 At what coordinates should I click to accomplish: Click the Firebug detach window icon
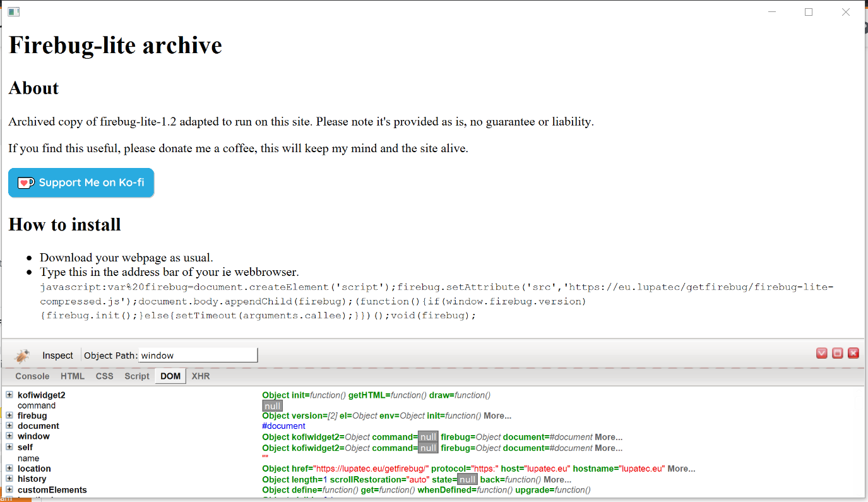(837, 353)
